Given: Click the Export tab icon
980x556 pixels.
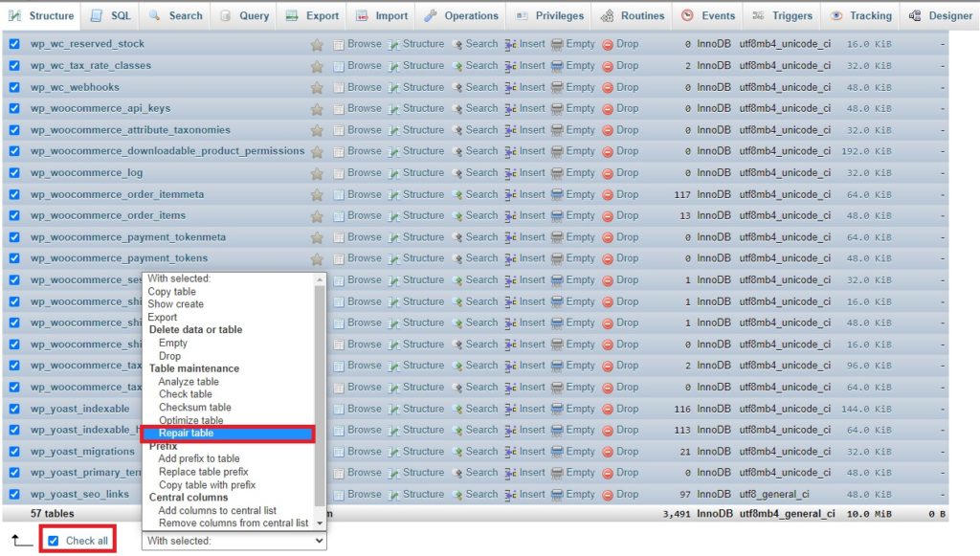Looking at the screenshot, I should [x=292, y=15].
